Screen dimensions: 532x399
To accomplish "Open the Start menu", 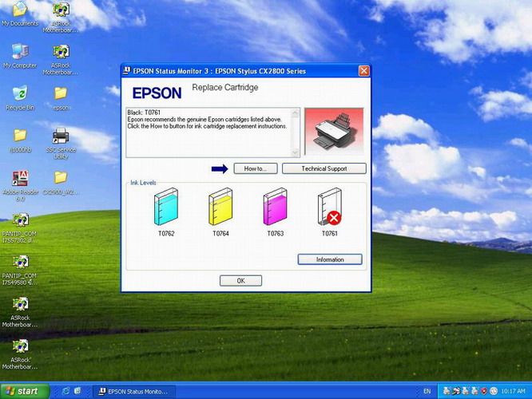I will [x=25, y=391].
